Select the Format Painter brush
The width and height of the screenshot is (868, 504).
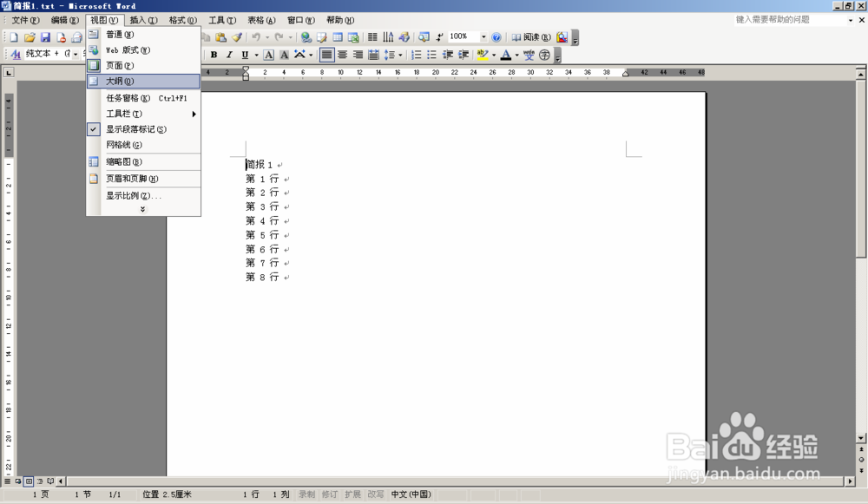(x=237, y=37)
